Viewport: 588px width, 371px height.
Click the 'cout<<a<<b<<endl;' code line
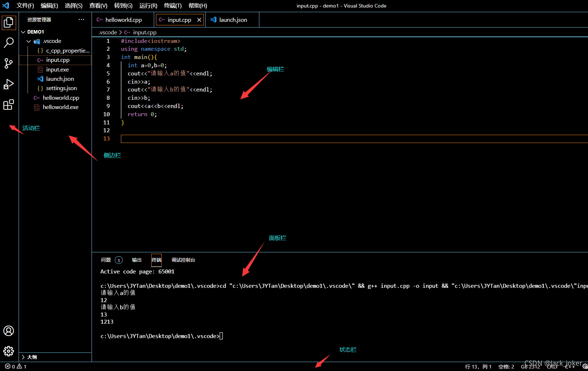[155, 106]
